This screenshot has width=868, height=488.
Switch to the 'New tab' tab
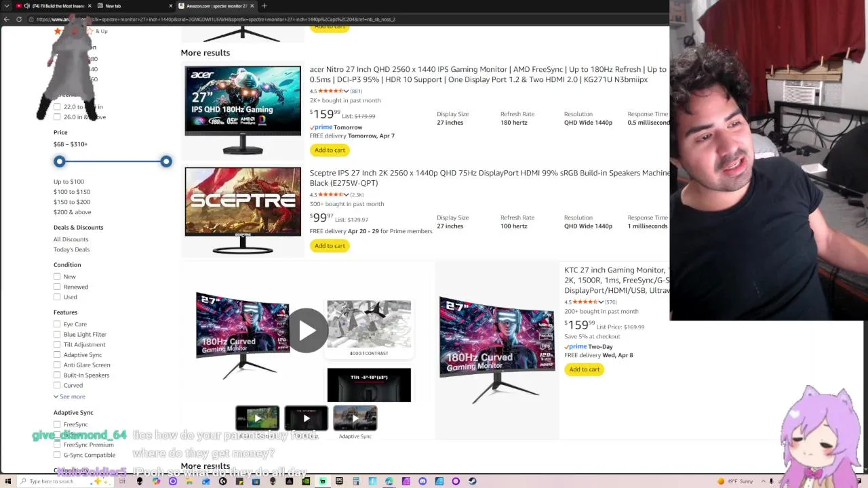[132, 6]
